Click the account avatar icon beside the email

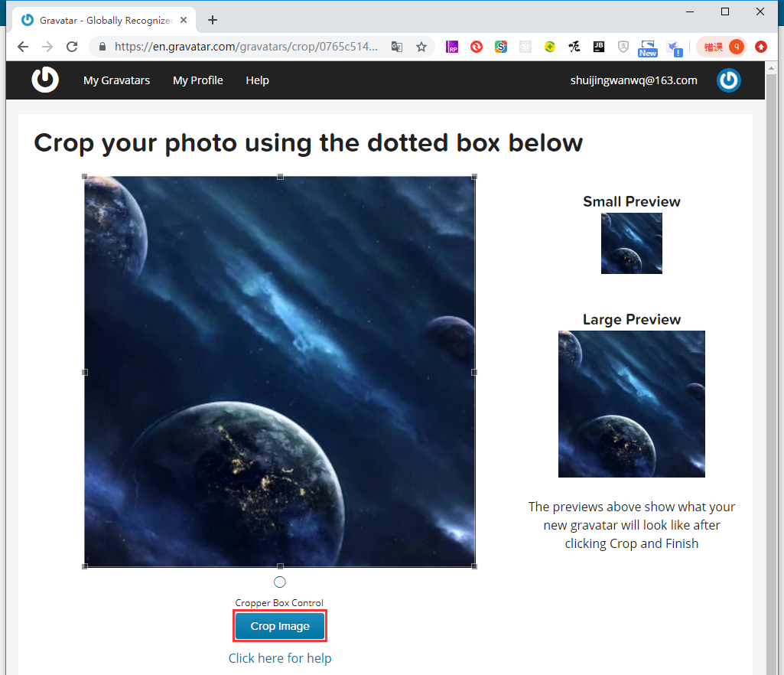728,80
